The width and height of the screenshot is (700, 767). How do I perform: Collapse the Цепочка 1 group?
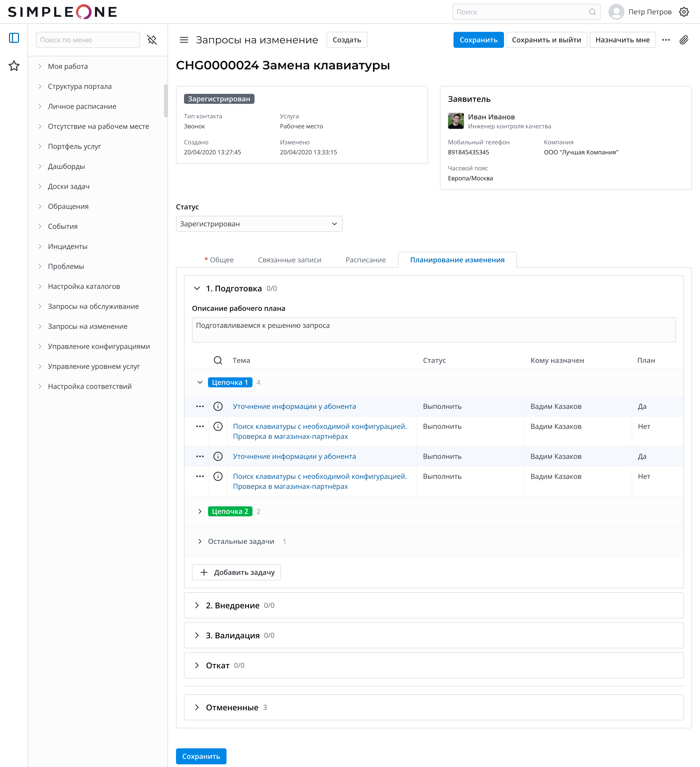coord(200,382)
